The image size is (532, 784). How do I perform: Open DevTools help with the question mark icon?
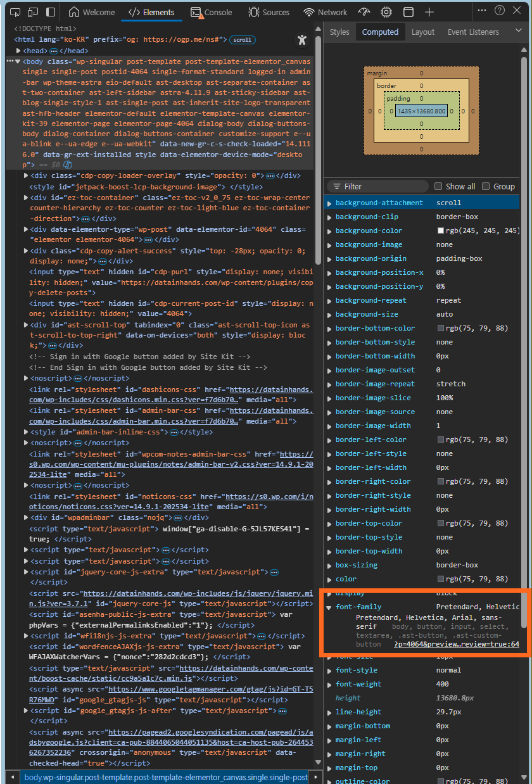(x=500, y=11)
